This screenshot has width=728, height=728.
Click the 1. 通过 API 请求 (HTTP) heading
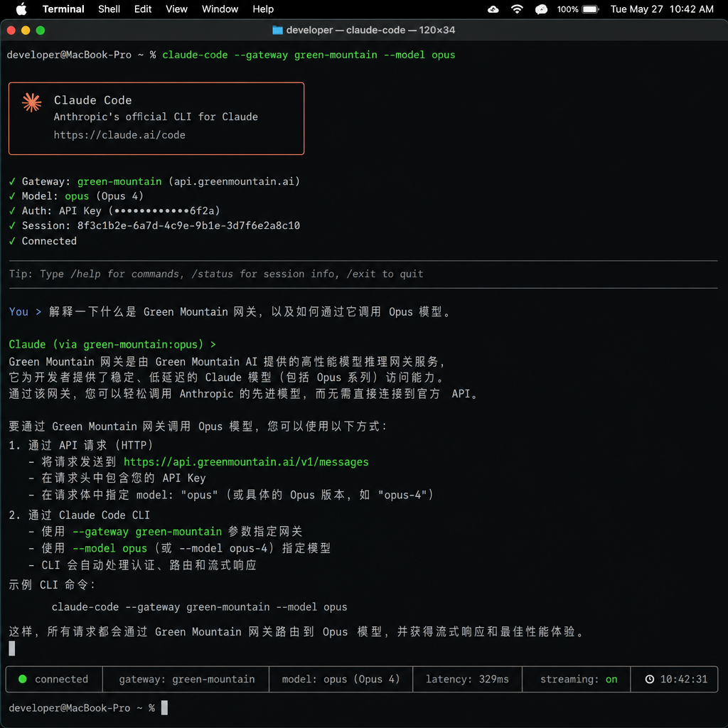pyautogui.click(x=81, y=445)
